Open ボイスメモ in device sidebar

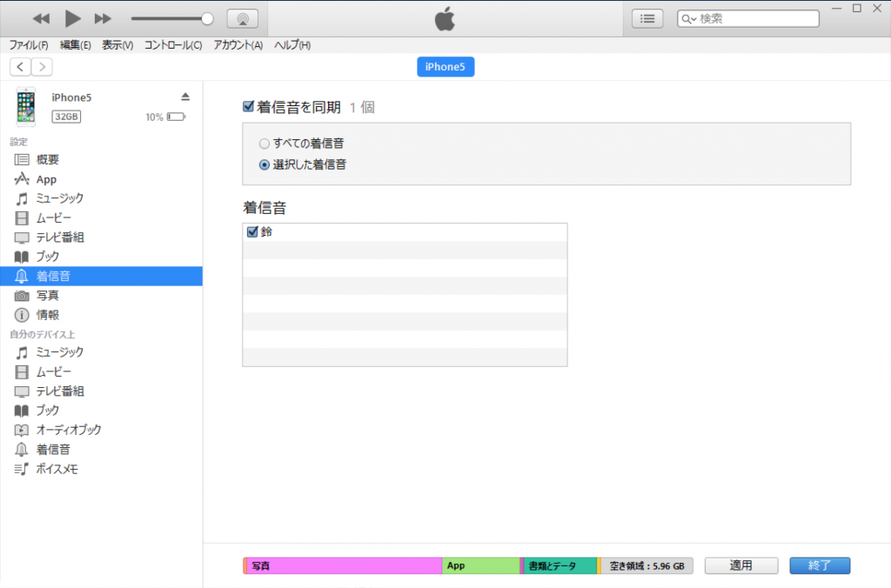coord(101,469)
